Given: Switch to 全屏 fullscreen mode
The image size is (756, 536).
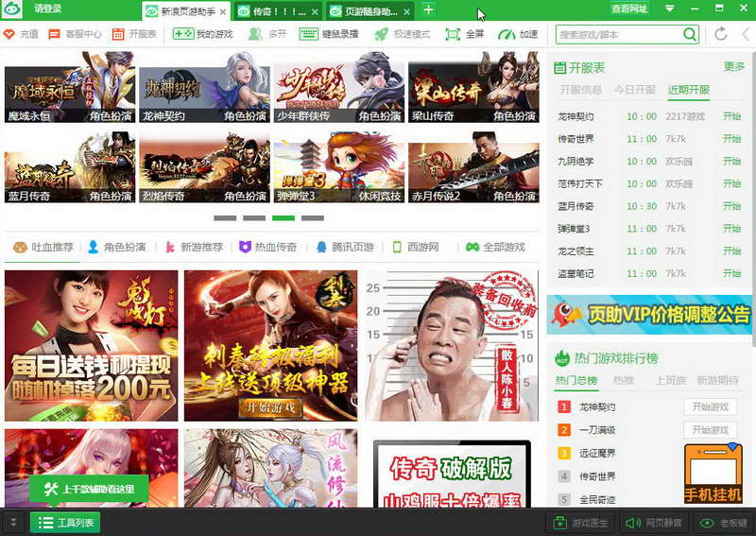Looking at the screenshot, I should coord(465,34).
